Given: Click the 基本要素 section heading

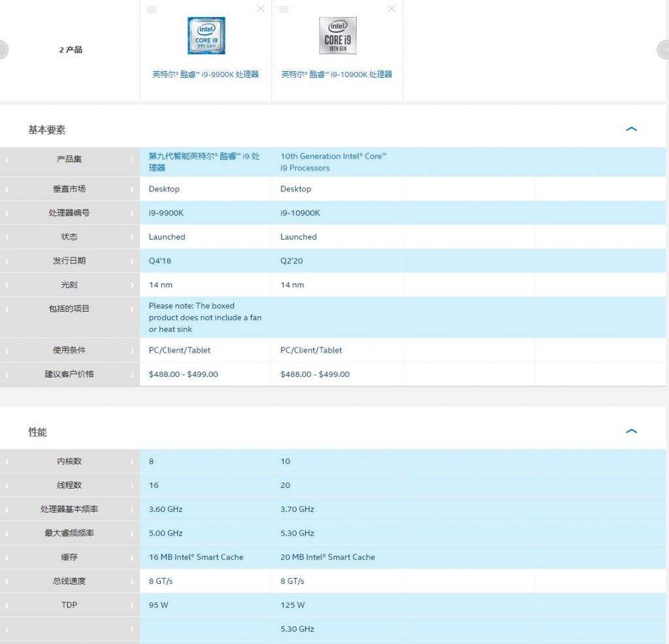Looking at the screenshot, I should coord(47,130).
